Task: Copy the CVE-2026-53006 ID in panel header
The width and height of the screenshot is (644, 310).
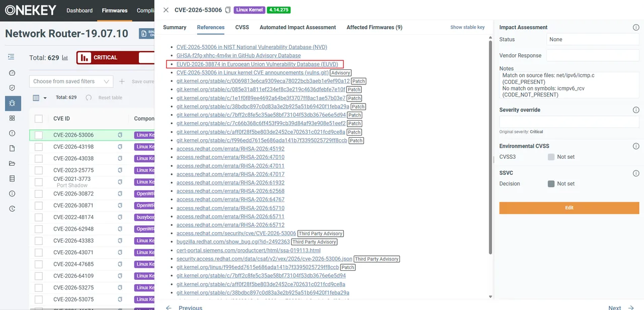Action: click(x=228, y=10)
